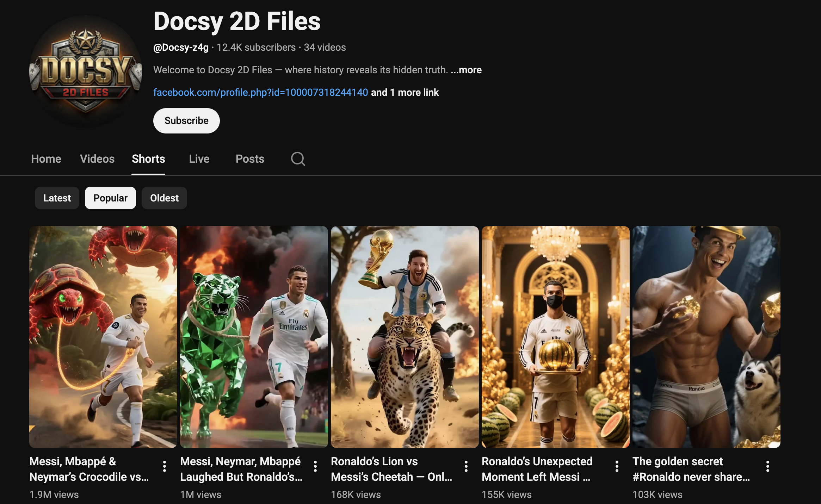Screen dimensions: 821x504
Task: Click the '155K views' count
Action: [507, 494]
